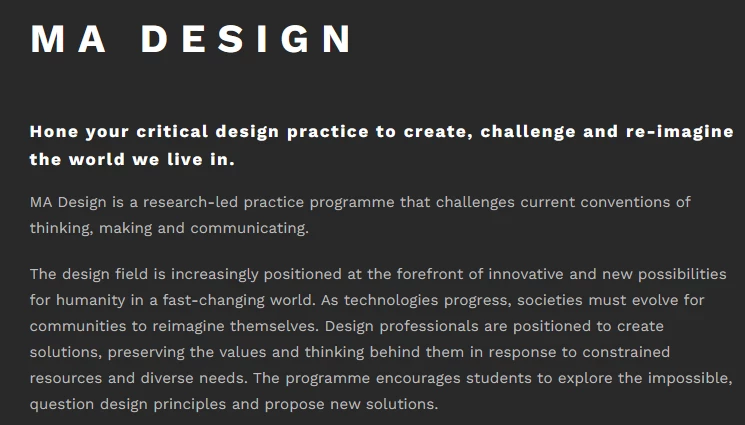This screenshot has width=745, height=425.
Task: Click the word "challenge" in the bold tagline
Action: 528,132
